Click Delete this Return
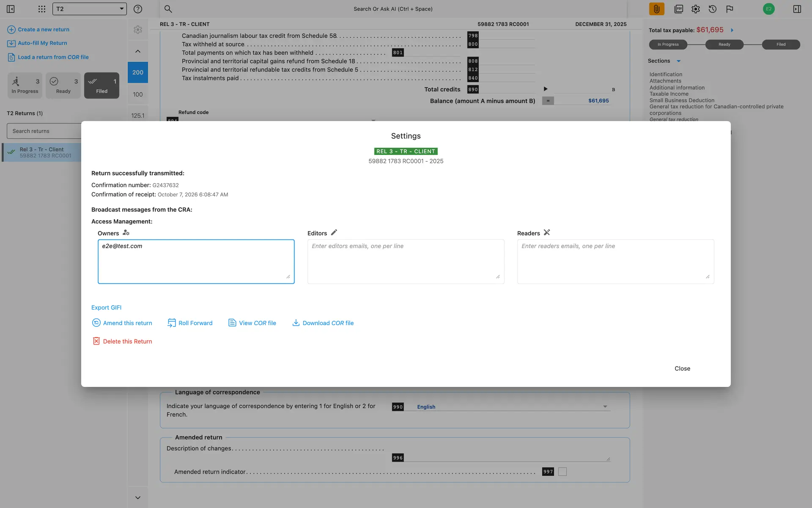 pyautogui.click(x=122, y=341)
